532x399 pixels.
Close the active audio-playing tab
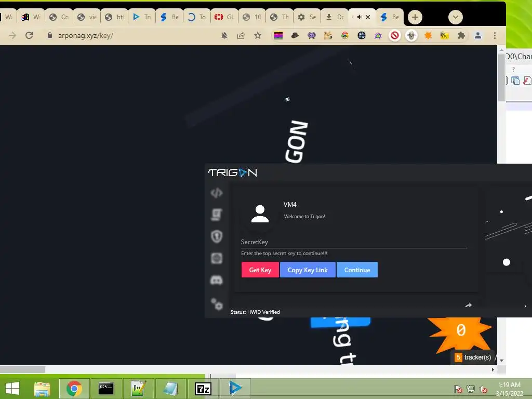pyautogui.click(x=367, y=17)
